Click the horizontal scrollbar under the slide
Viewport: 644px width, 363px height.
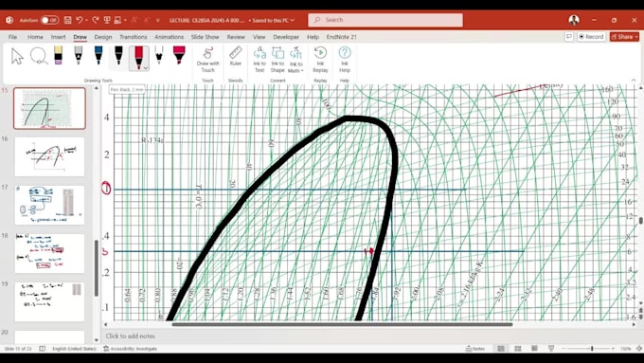pos(342,324)
